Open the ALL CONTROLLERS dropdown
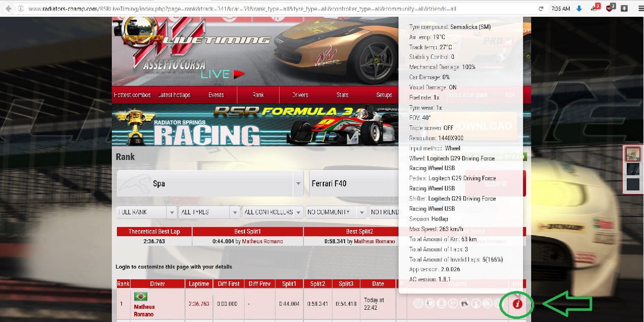Viewport: 644px width, 322px height. (272, 212)
